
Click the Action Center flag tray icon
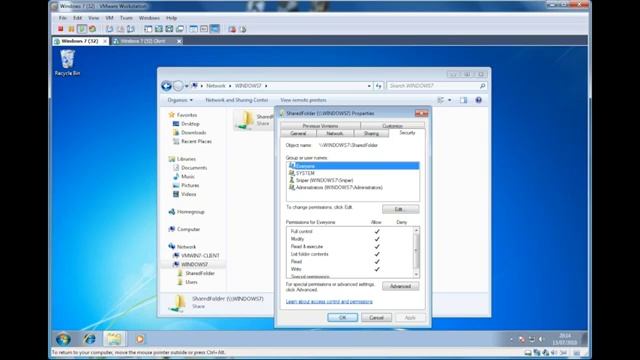[x=522, y=339]
